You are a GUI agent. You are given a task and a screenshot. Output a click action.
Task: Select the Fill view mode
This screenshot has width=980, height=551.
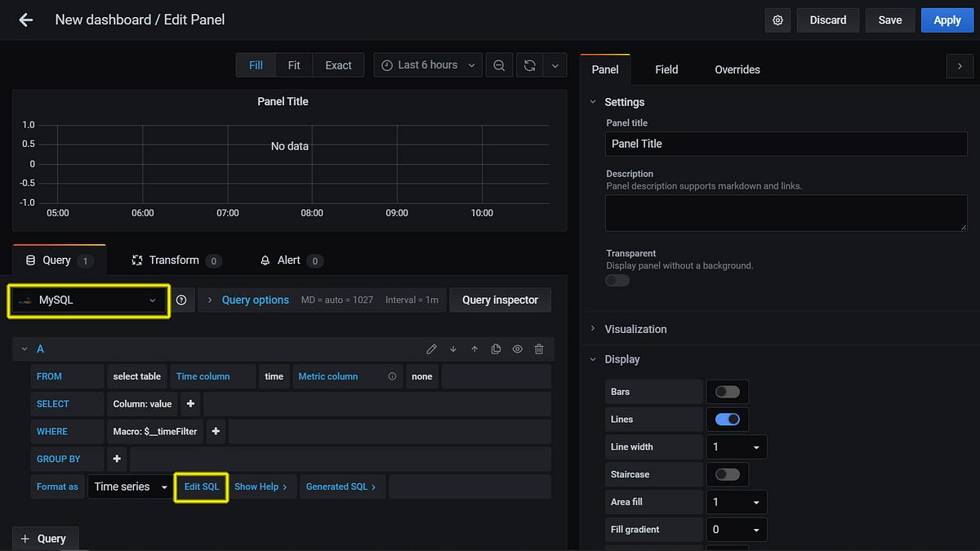coord(256,65)
